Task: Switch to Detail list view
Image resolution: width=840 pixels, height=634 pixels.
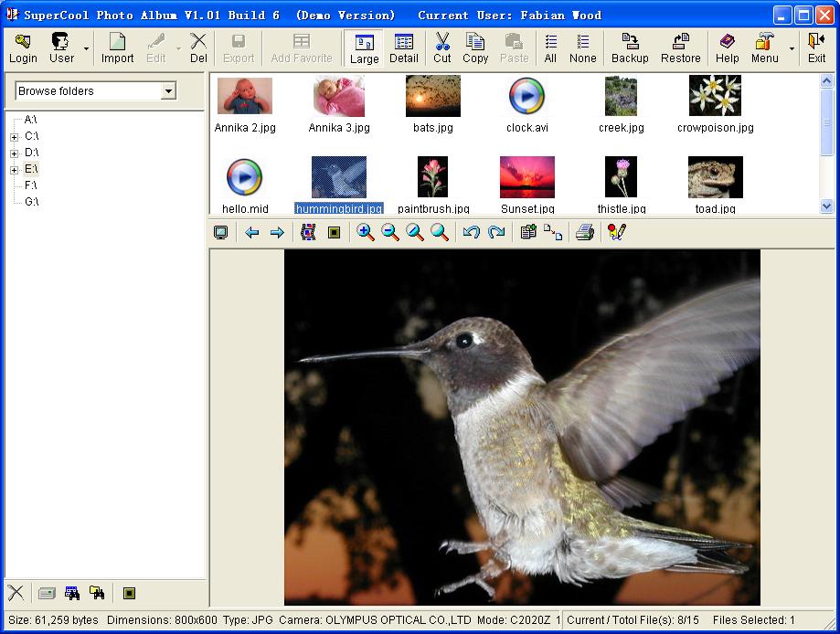Action: coord(403,48)
